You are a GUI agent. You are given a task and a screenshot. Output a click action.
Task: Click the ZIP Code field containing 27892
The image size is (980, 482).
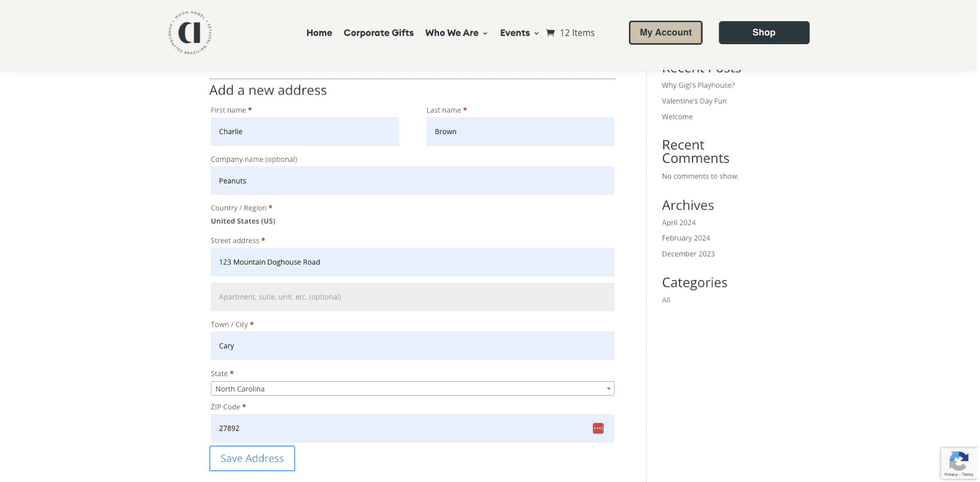[x=412, y=428]
